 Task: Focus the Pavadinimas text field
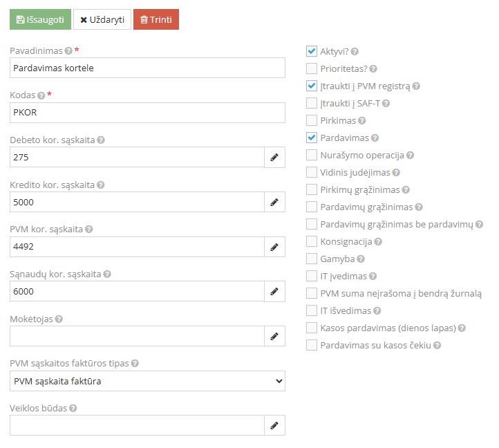147,68
